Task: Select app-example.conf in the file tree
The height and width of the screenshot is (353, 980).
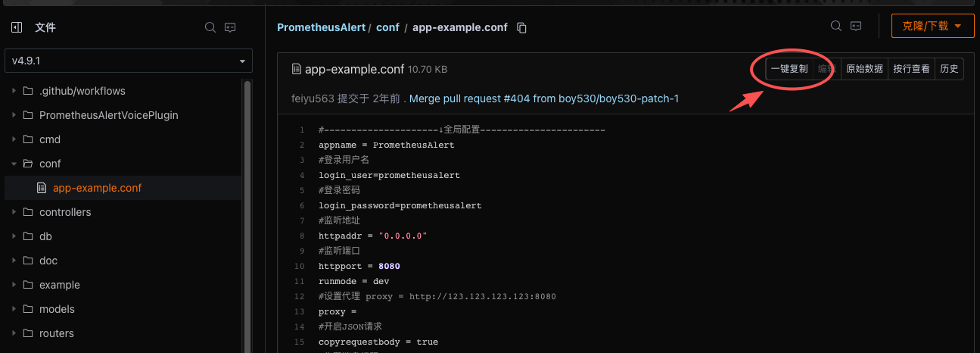Action: pyautogui.click(x=97, y=188)
